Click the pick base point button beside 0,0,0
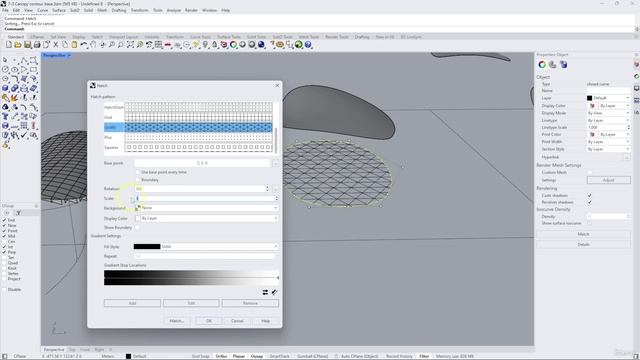640x360 pixels. 276,163
